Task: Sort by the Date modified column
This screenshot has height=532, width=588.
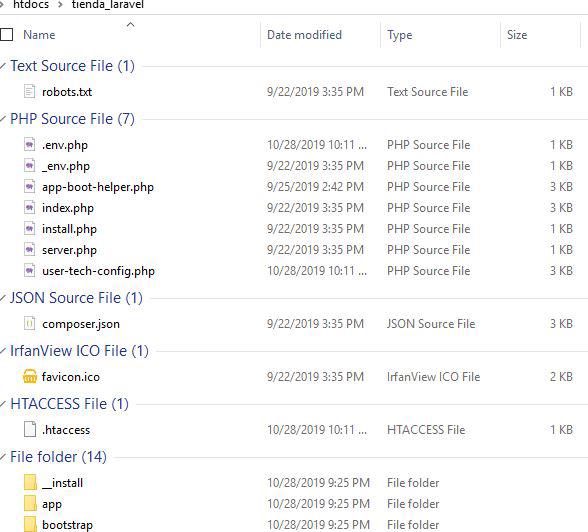Action: [x=304, y=35]
